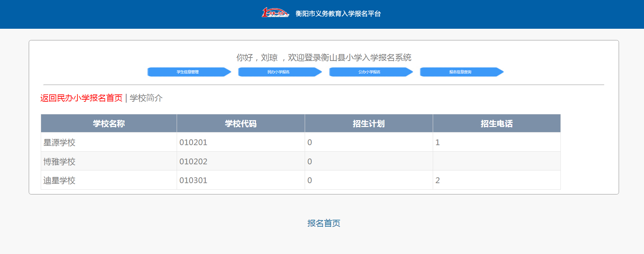This screenshot has height=254, width=644.
Task: Click the 招生电话 column header
Action: pyautogui.click(x=496, y=124)
